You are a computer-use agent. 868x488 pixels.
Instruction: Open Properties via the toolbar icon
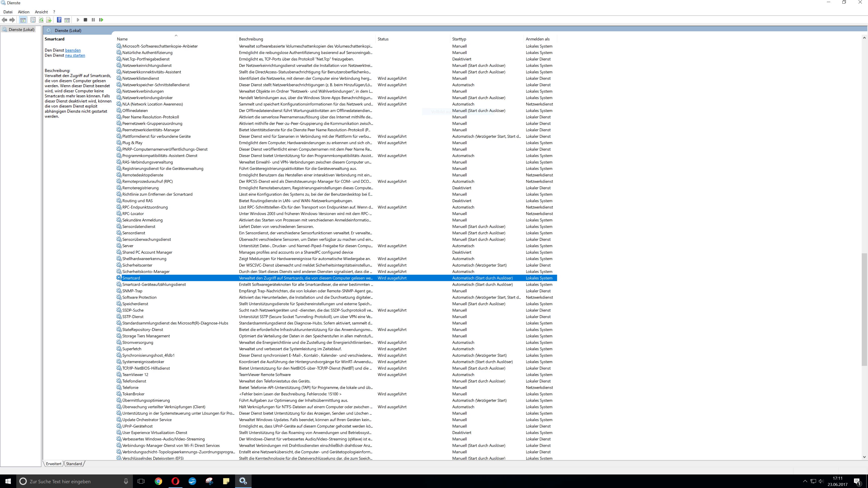[x=33, y=20]
